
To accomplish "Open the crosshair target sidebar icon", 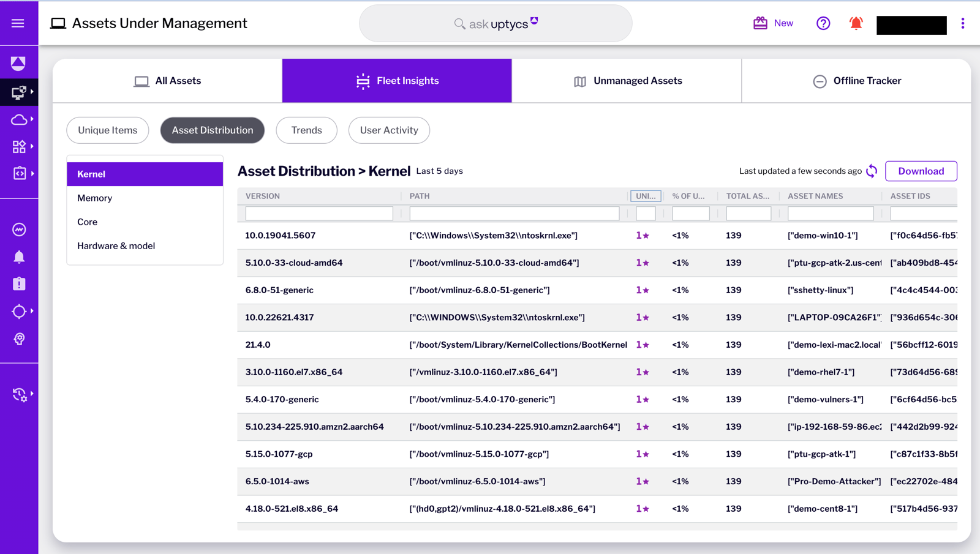I will tap(19, 311).
